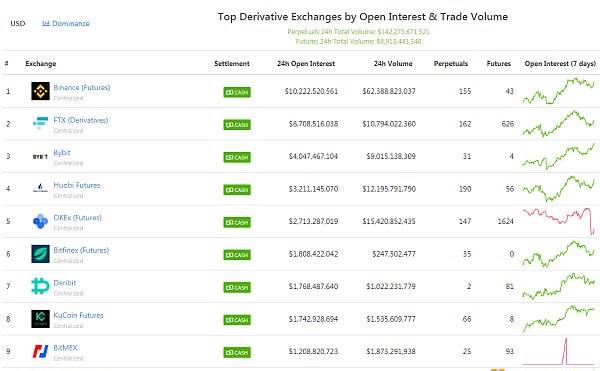This screenshot has height=371, width=600.
Task: Sort by 24h Volume column
Action: point(393,63)
